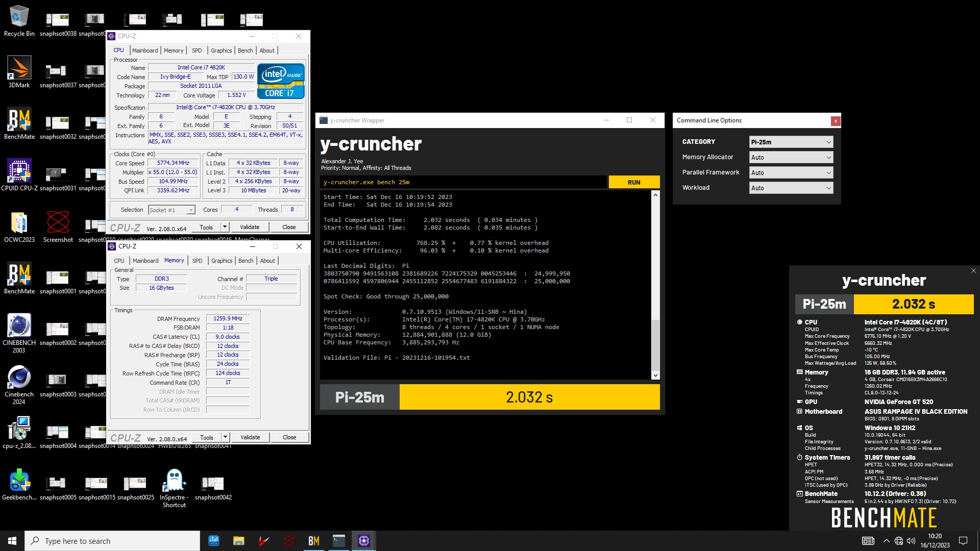Expand the Parallel Framework dropdown
The height and width of the screenshot is (551, 980).
coord(791,172)
